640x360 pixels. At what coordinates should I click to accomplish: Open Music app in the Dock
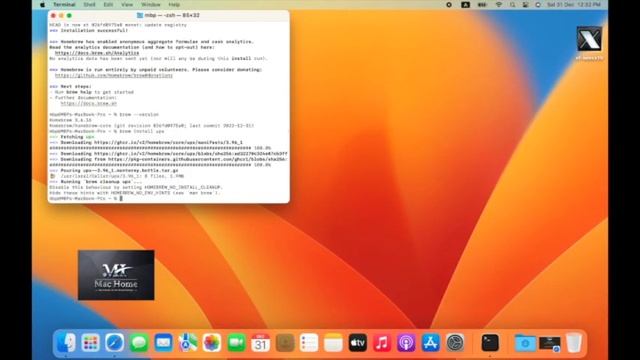pos(382,342)
